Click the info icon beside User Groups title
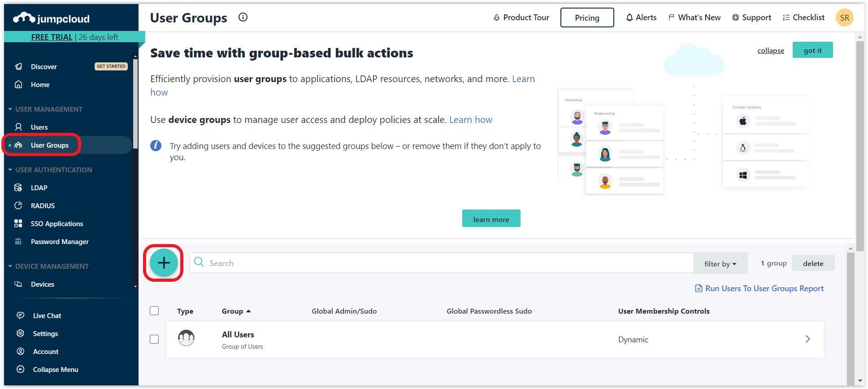868x389 pixels. point(243,17)
